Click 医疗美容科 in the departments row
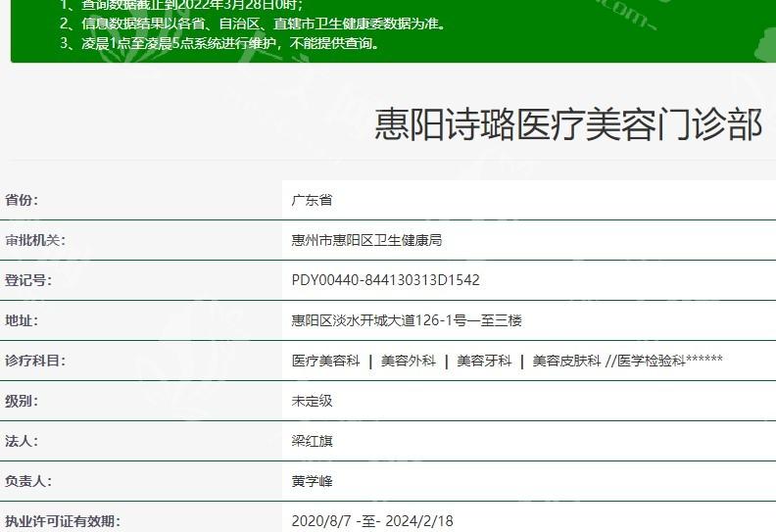Image resolution: width=776 pixels, height=532 pixels. click(325, 361)
